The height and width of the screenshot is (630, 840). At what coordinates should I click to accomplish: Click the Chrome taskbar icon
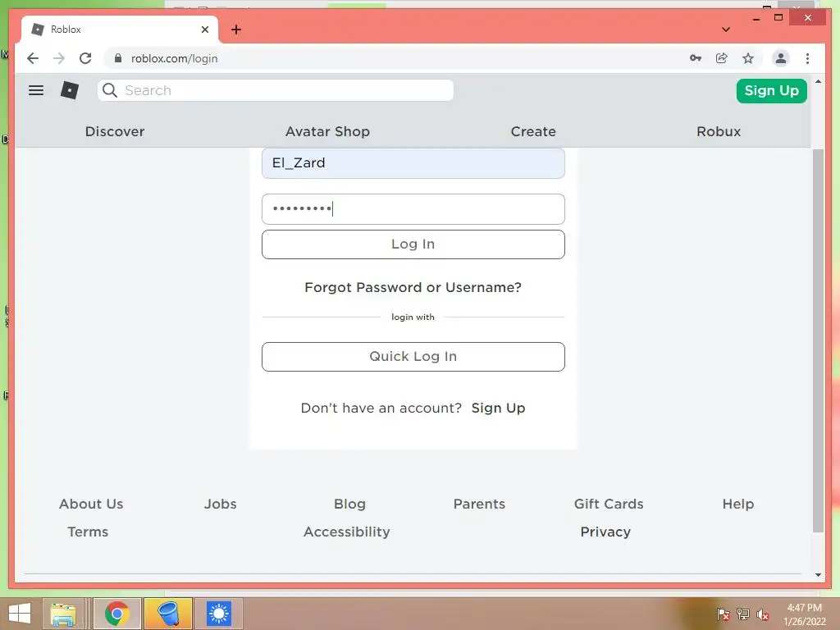point(117,614)
